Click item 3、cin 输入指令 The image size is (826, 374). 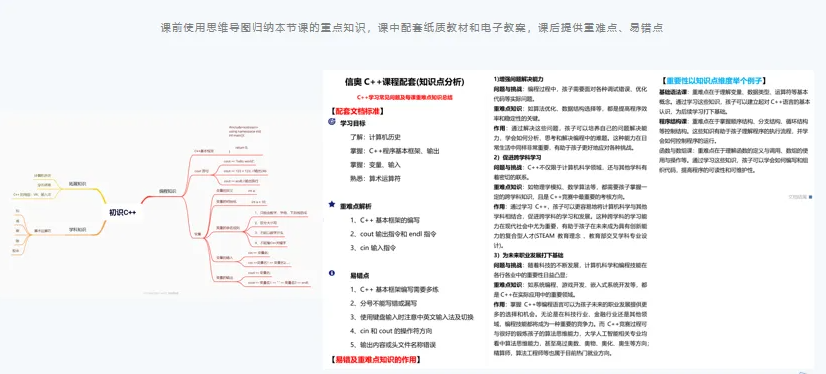[x=373, y=248]
